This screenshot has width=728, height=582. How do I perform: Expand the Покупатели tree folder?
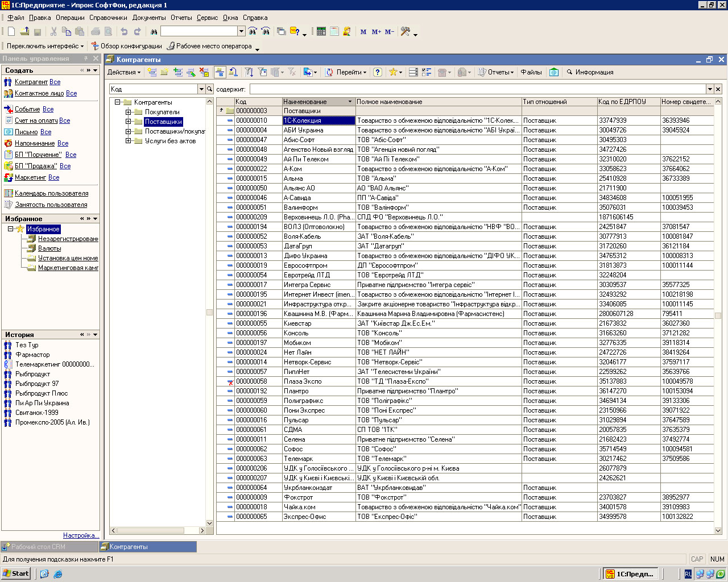pos(129,112)
